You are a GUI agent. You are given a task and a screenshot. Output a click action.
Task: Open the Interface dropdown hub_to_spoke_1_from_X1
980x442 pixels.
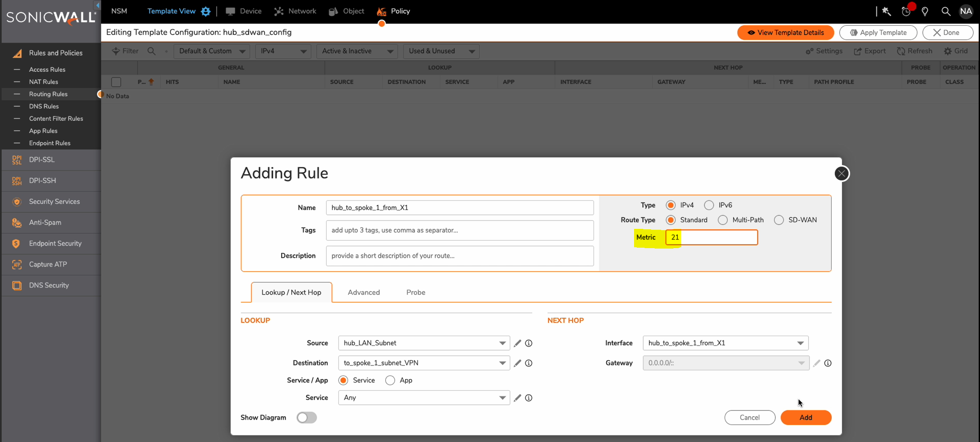[725, 343]
